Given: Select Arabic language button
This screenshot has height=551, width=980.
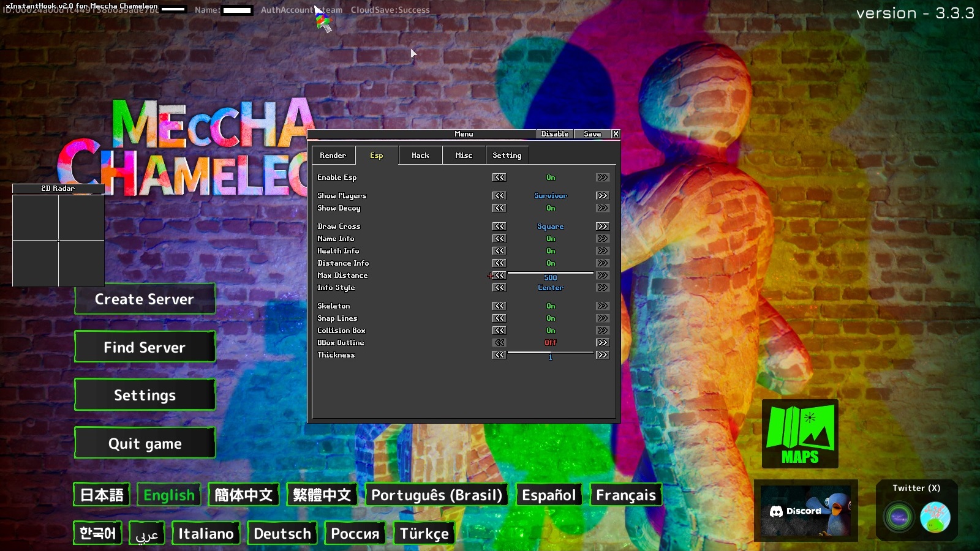Looking at the screenshot, I should coord(147,533).
